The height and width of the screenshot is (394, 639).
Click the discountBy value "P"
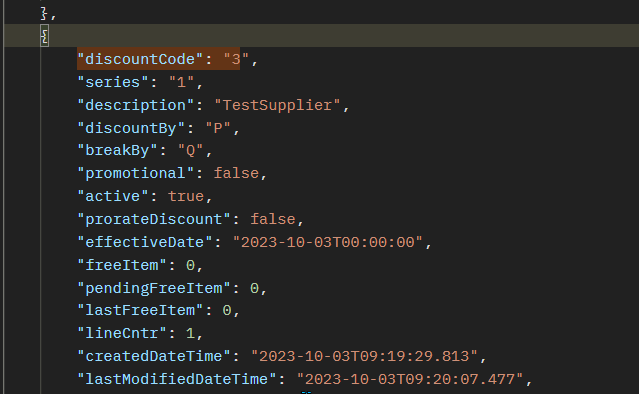click(218, 128)
